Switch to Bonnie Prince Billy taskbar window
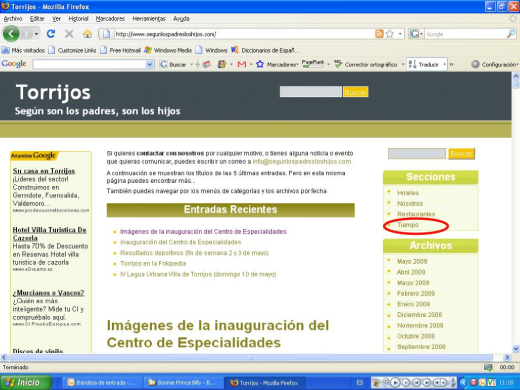The height and width of the screenshot is (390, 520). tap(183, 382)
